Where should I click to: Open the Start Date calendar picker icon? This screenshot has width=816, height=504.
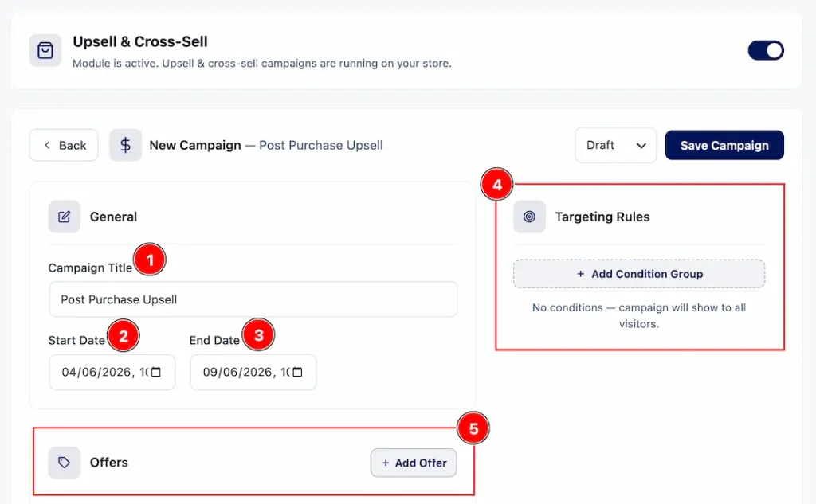coord(156,372)
